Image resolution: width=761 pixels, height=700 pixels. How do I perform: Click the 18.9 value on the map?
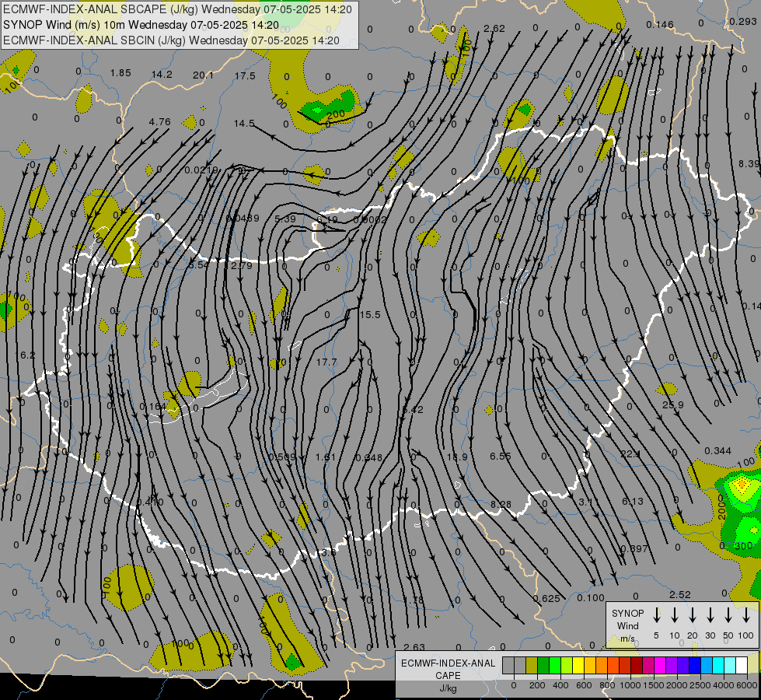[457, 457]
